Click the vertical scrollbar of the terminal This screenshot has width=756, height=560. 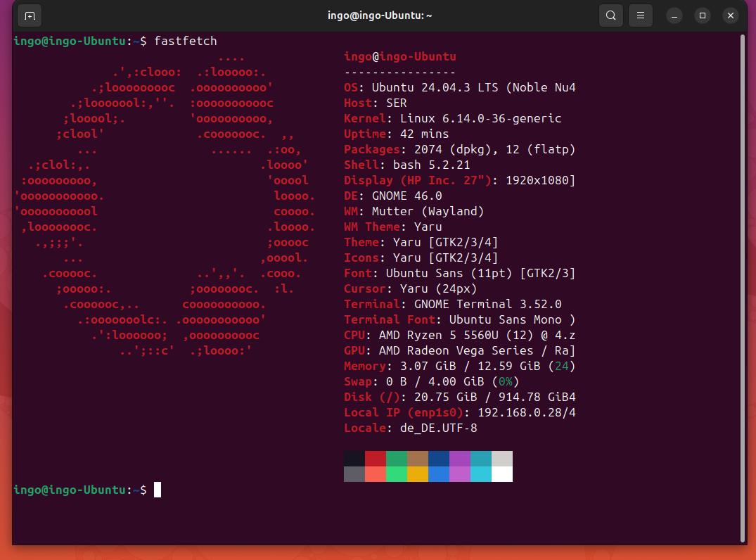[742, 281]
